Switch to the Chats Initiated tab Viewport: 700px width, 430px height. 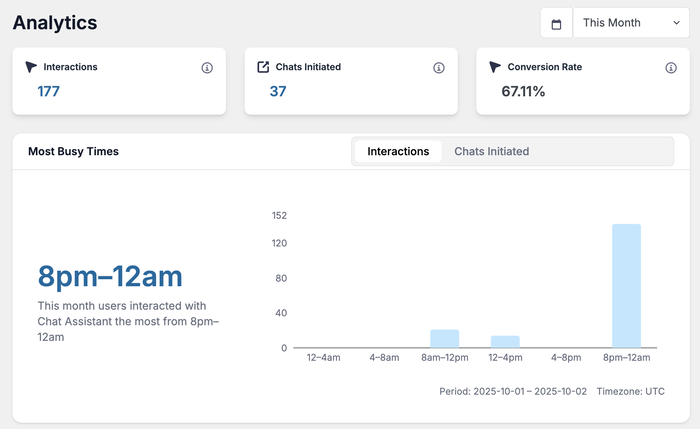[x=491, y=152]
